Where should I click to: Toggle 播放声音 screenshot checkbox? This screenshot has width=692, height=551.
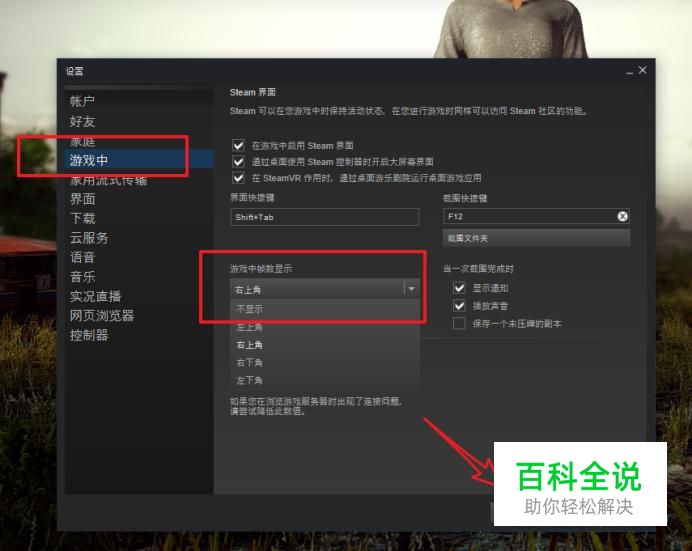pos(459,305)
